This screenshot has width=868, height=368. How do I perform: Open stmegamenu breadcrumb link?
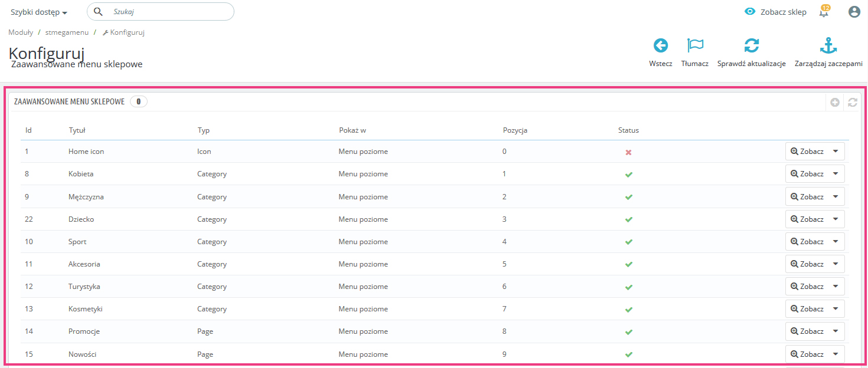(x=66, y=32)
